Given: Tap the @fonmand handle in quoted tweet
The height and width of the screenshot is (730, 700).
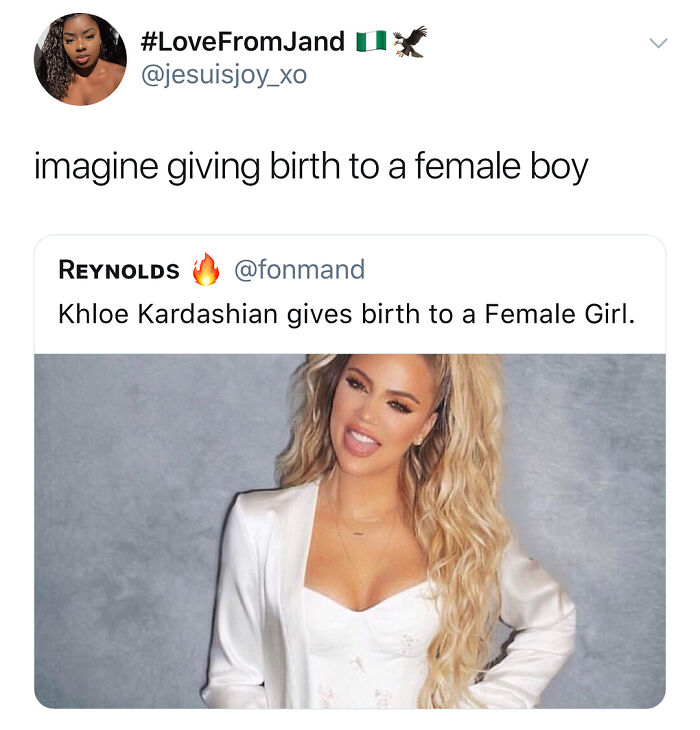Looking at the screenshot, I should pos(300,270).
